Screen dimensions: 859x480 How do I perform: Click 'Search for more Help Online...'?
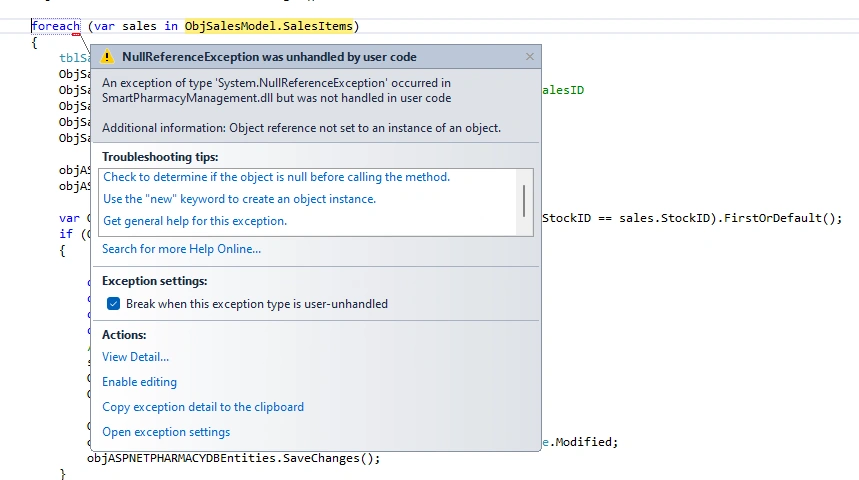click(181, 249)
